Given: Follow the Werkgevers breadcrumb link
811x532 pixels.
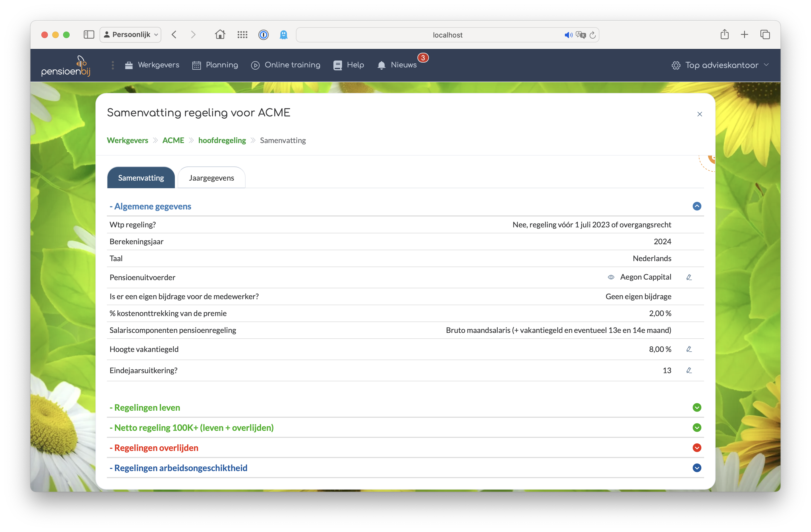Looking at the screenshot, I should tap(128, 140).
